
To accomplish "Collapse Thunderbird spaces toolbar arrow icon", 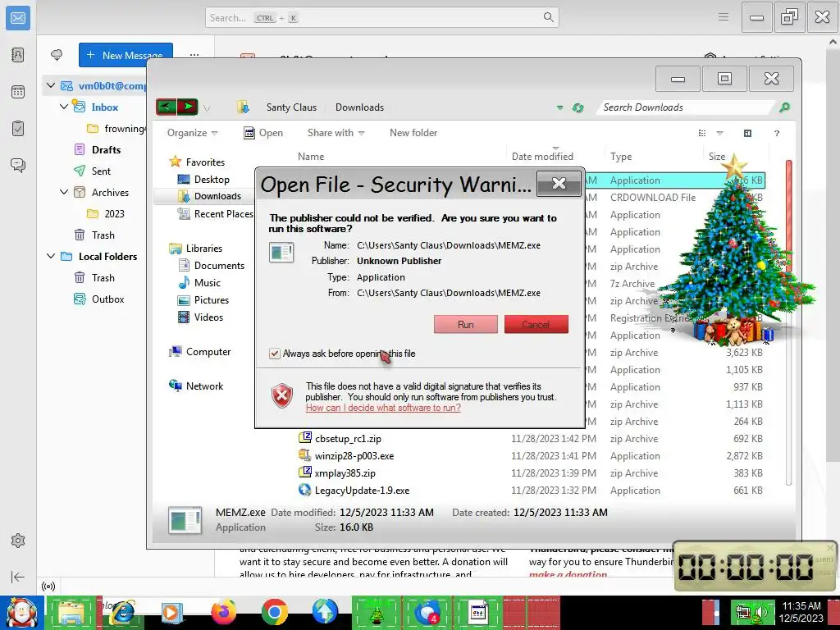I will [x=18, y=577].
